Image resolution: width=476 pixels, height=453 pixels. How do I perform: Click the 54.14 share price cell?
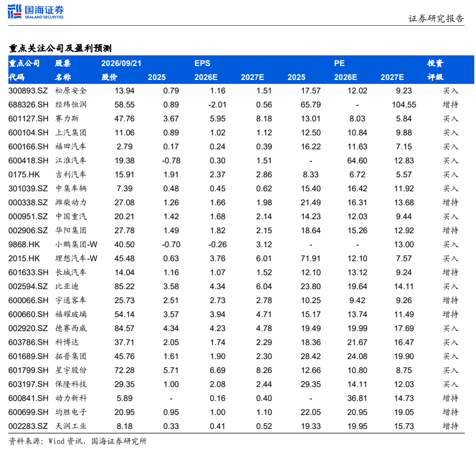(x=125, y=314)
